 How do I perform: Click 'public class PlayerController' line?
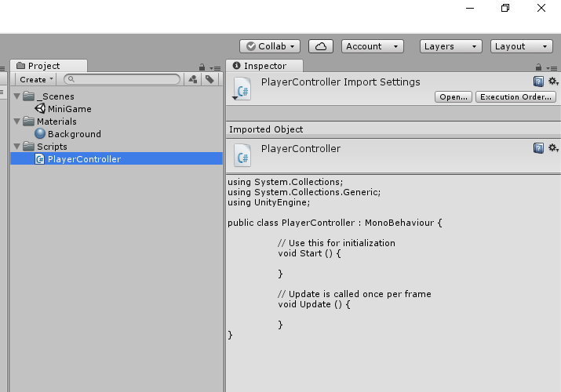pos(335,223)
